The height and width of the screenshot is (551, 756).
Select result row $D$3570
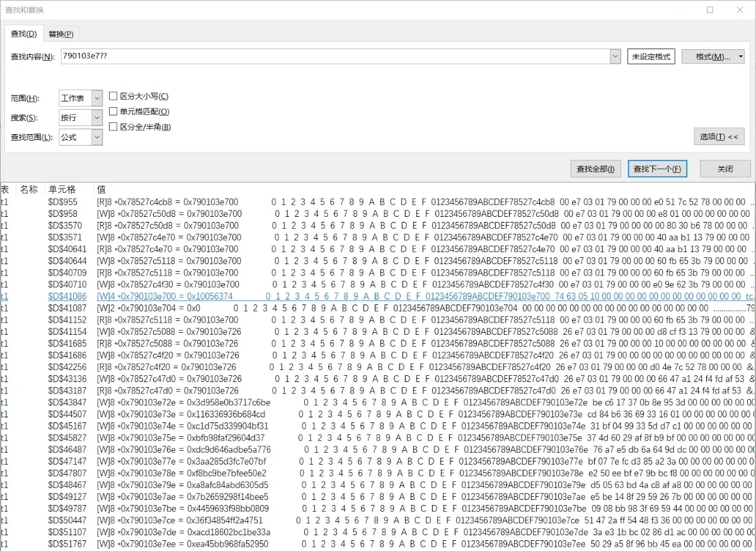coord(377,226)
